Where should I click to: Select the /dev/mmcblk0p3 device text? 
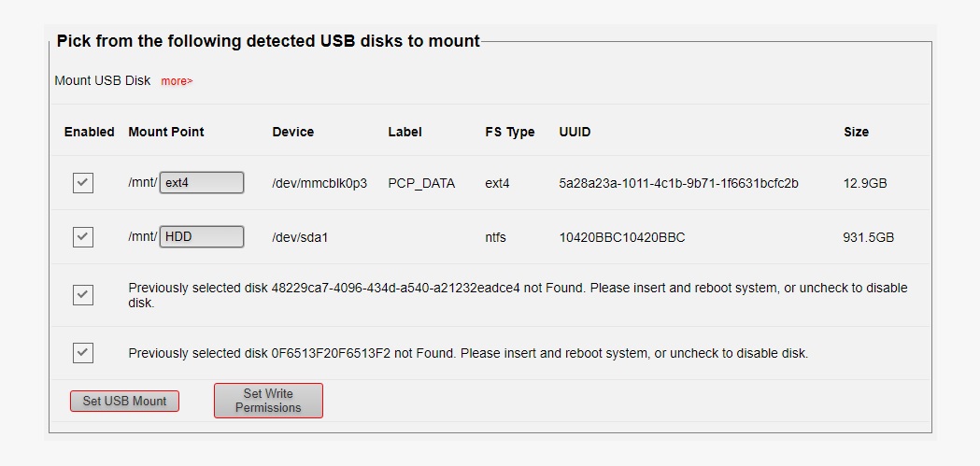click(x=320, y=184)
